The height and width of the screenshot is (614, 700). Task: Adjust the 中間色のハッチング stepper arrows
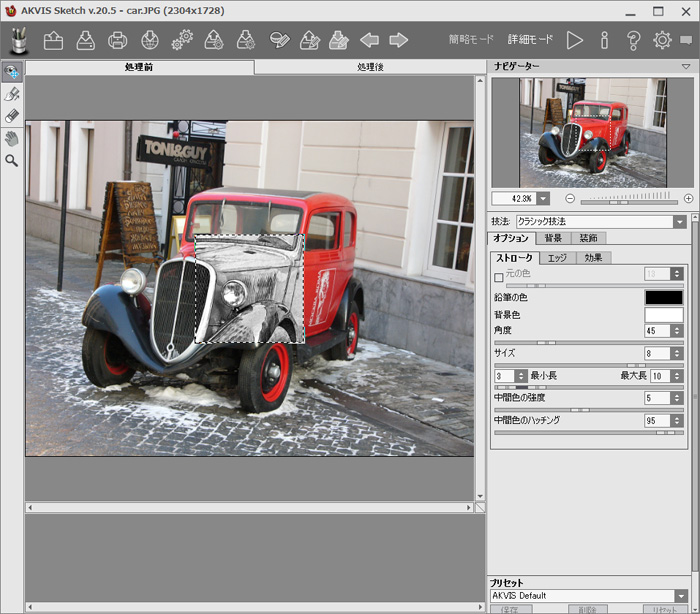677,420
